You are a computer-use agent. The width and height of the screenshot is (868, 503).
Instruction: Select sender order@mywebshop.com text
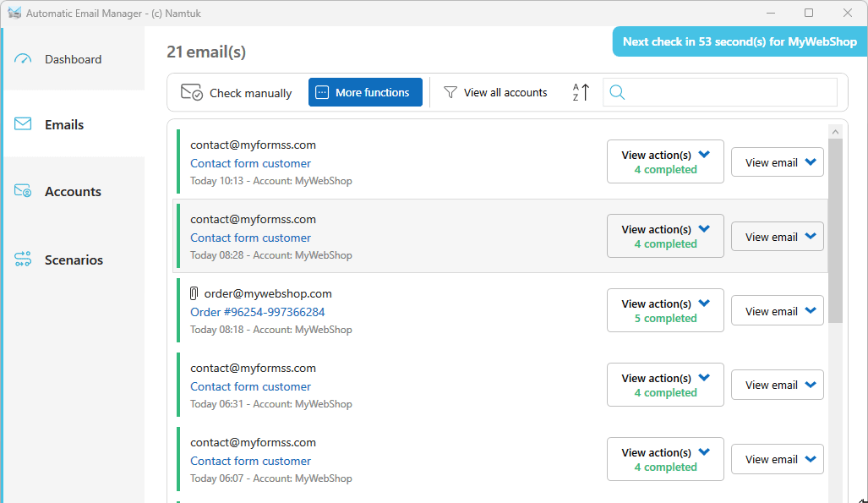(x=268, y=293)
